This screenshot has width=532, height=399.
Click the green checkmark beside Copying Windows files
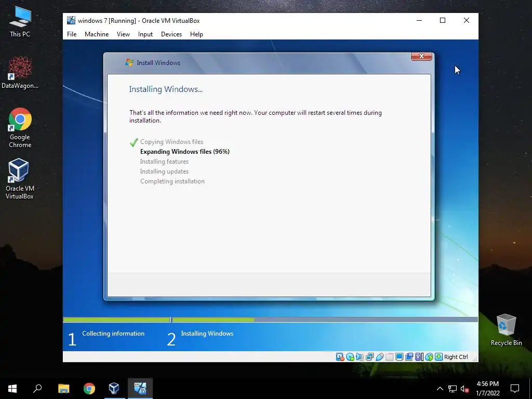(x=134, y=142)
